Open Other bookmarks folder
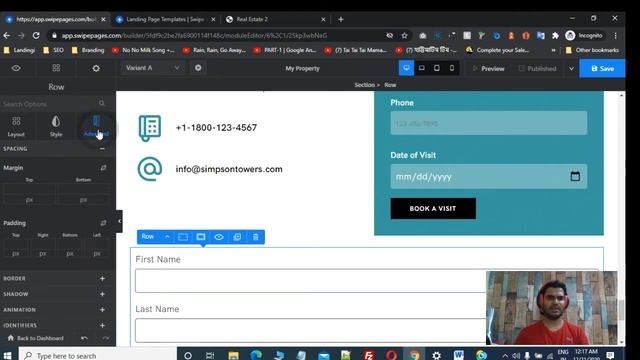This screenshot has height=360, width=640. 592,50
